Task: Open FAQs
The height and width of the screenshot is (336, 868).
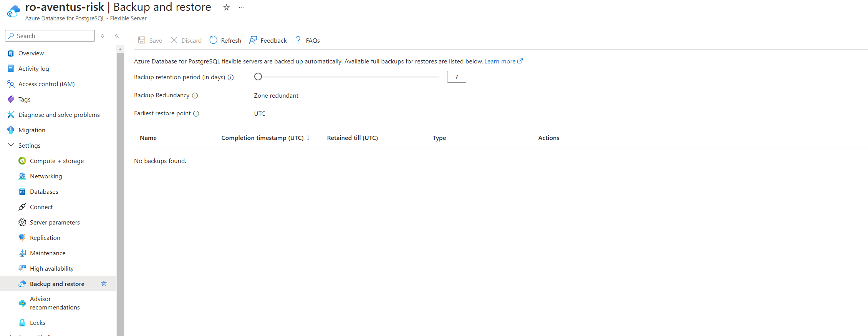Action: 307,40
